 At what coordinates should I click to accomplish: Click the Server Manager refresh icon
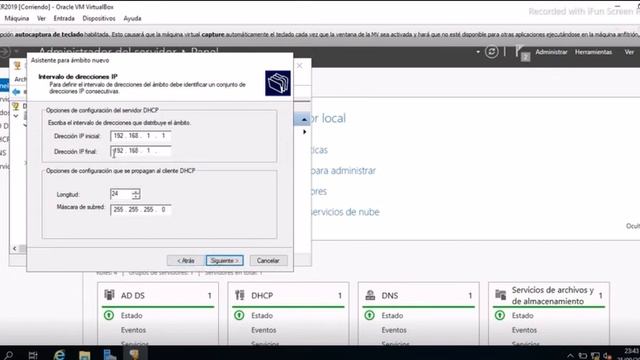[492, 52]
